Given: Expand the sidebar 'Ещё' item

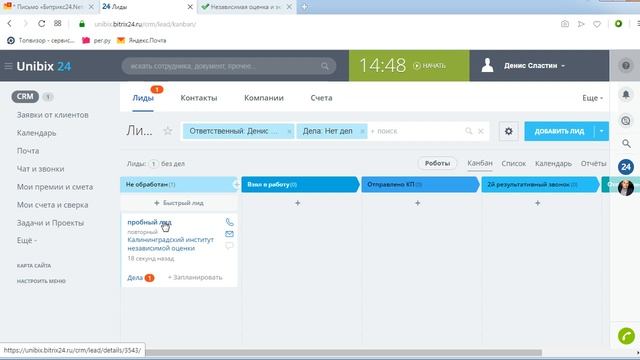Looking at the screenshot, I should point(27,240).
